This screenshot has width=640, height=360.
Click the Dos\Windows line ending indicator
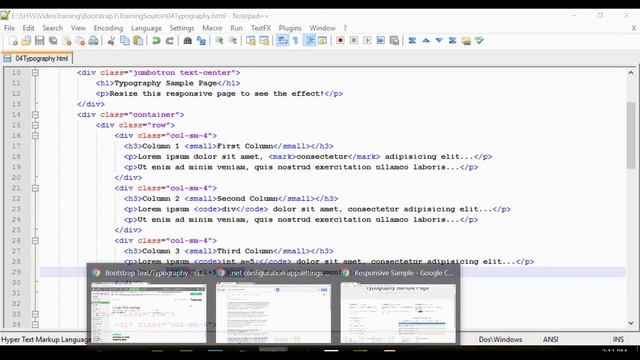(500, 339)
